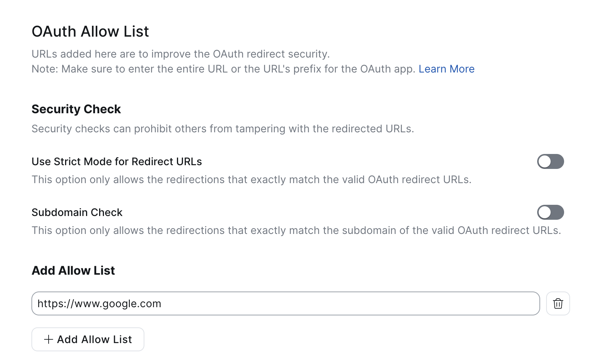Open the Learn More link
603x364 pixels.
446,69
